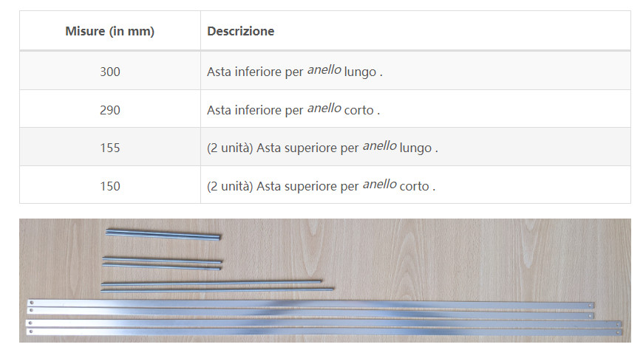Click the long flat metal bars in photo
This screenshot has height=364, width=643.
pos(324,317)
